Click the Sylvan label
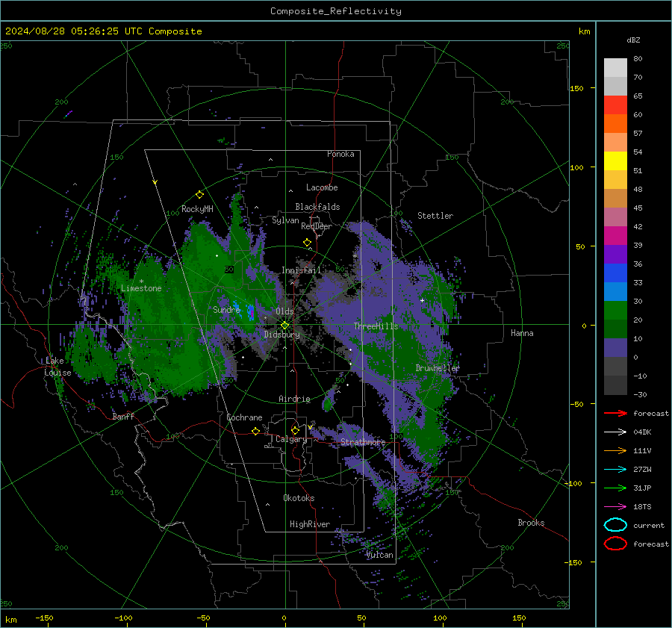 coord(285,220)
